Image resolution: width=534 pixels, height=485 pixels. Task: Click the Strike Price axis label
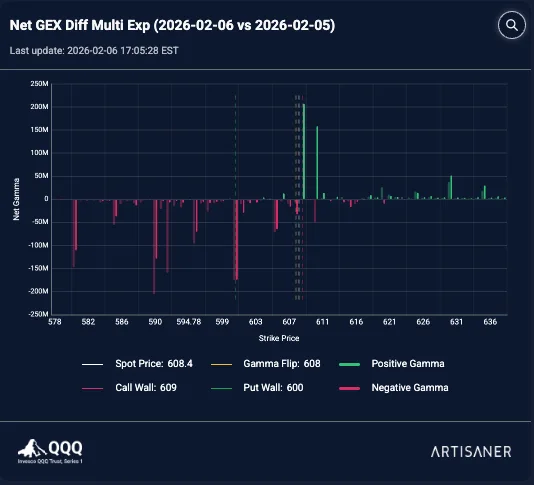pos(279,338)
